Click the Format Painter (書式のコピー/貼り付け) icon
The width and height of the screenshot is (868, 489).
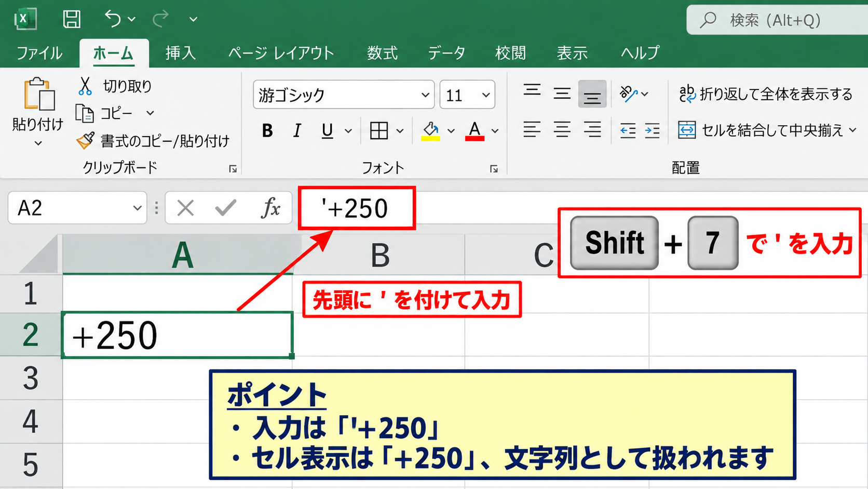pyautogui.click(x=85, y=140)
